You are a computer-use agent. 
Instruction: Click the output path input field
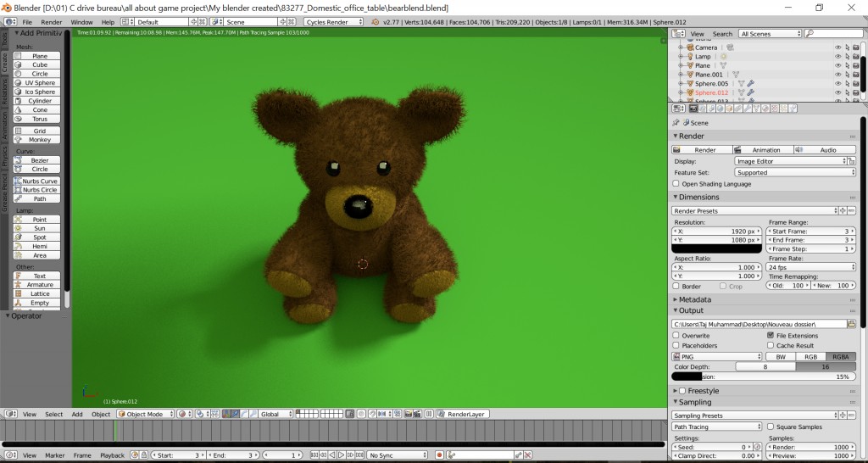tap(759, 323)
